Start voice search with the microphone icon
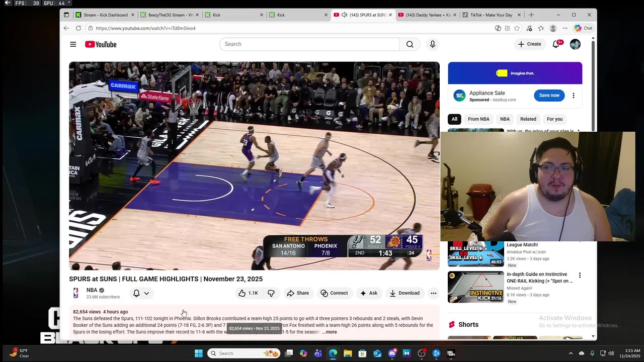Screen dimensions: 644x362 pyautogui.click(x=432, y=44)
